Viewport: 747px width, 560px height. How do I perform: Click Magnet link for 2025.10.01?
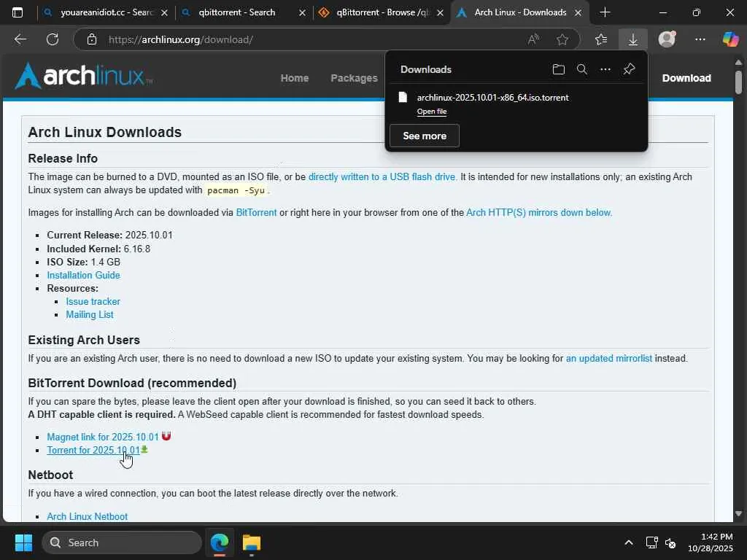(x=102, y=437)
